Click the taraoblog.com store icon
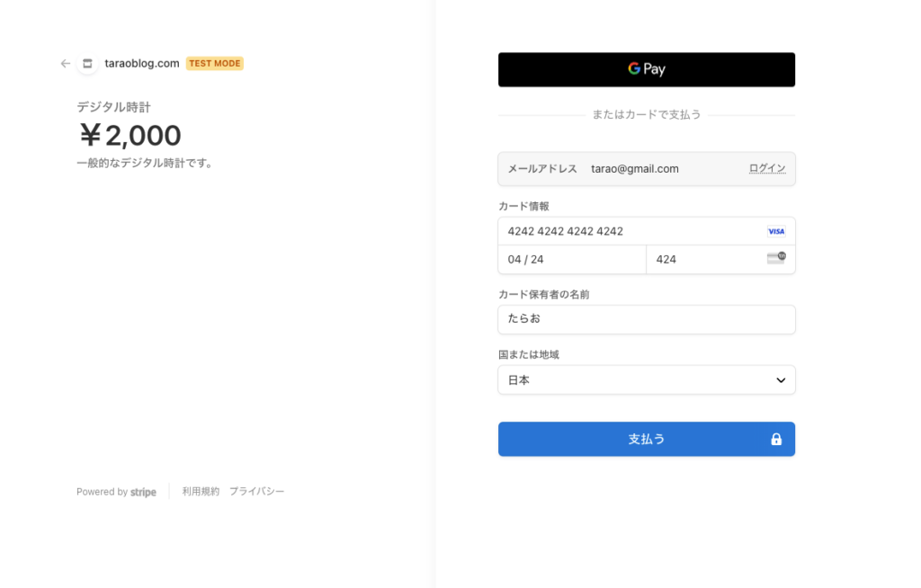 [x=87, y=64]
